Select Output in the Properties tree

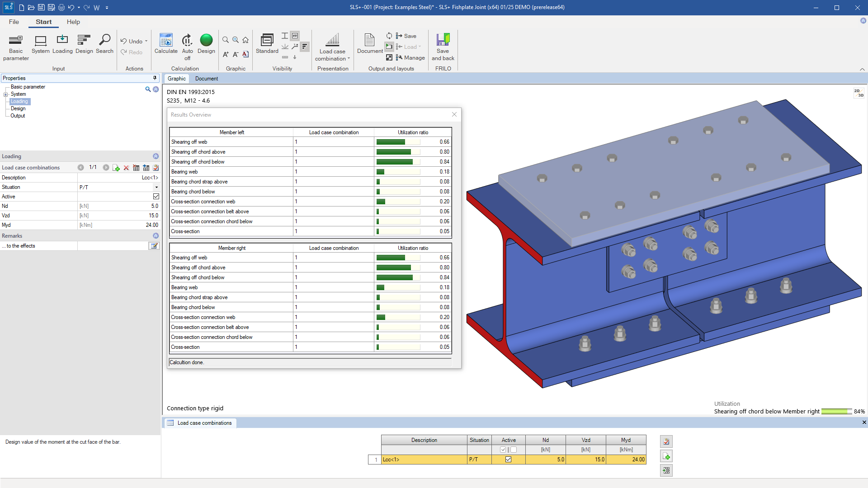(x=18, y=116)
